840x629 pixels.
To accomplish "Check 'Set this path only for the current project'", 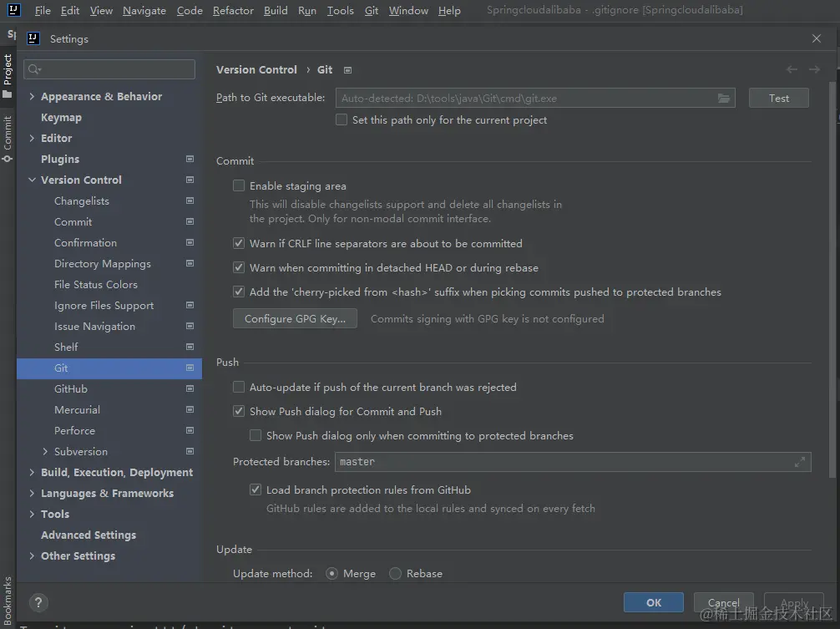I will (x=342, y=120).
